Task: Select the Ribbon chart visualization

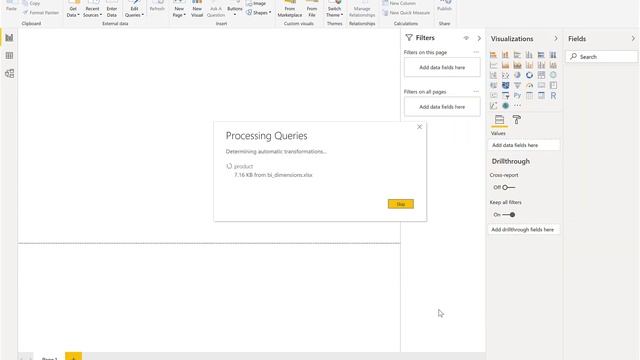Action: [x=553, y=65]
